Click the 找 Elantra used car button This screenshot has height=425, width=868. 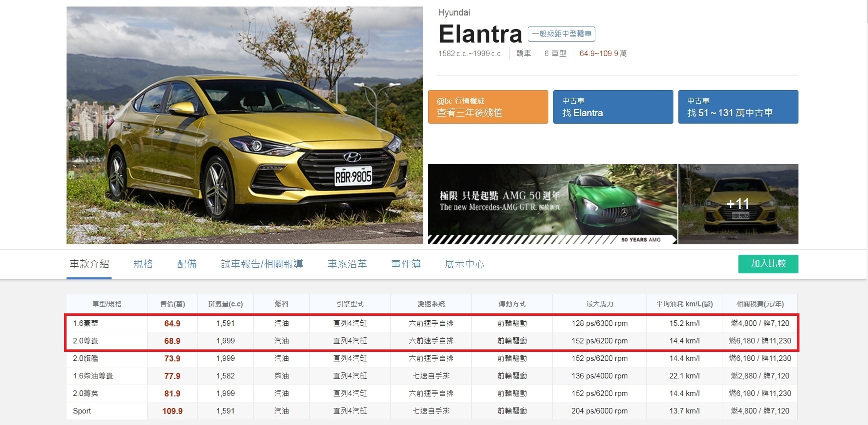coord(613,107)
